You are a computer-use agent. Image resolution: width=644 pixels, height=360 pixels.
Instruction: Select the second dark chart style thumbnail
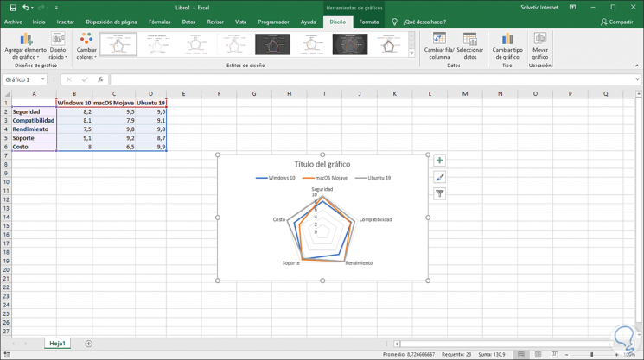pos(350,44)
